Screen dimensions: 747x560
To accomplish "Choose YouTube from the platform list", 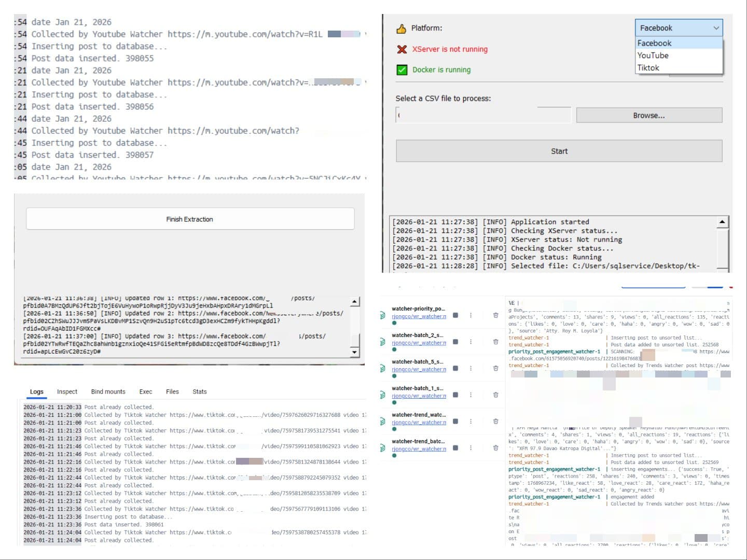I will (653, 55).
